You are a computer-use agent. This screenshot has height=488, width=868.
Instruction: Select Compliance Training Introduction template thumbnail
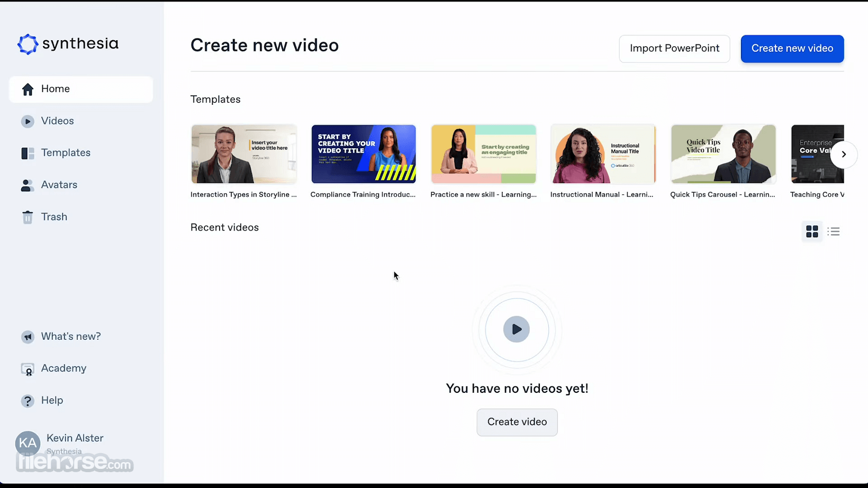point(364,154)
